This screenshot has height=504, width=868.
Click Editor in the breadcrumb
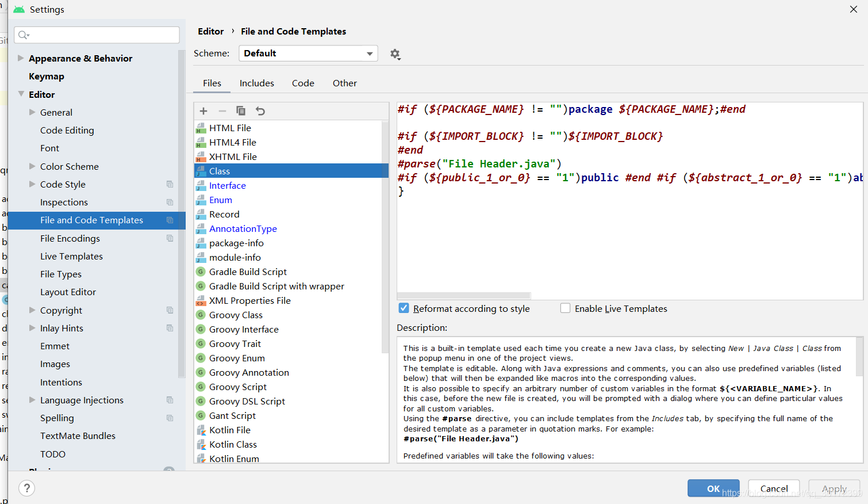[210, 32]
